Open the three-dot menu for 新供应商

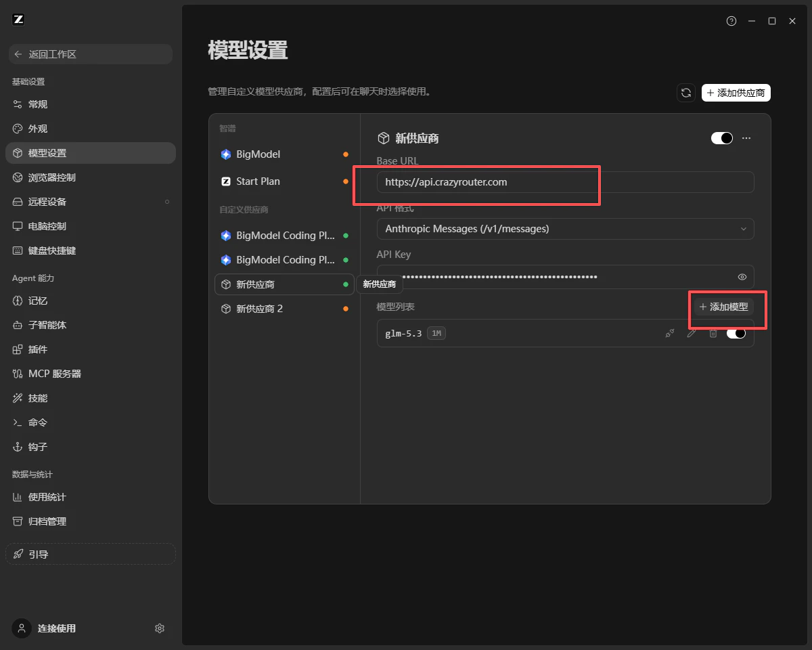(746, 138)
